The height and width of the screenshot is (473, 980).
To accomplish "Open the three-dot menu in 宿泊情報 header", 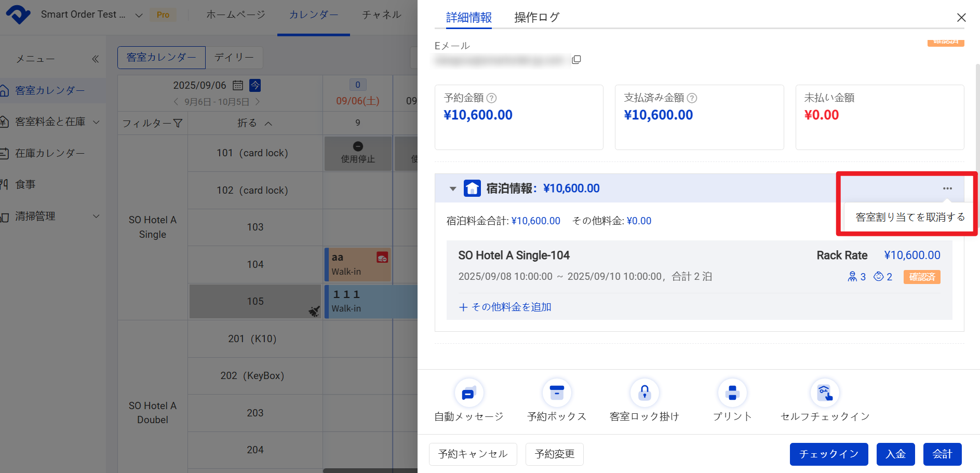I will [947, 188].
